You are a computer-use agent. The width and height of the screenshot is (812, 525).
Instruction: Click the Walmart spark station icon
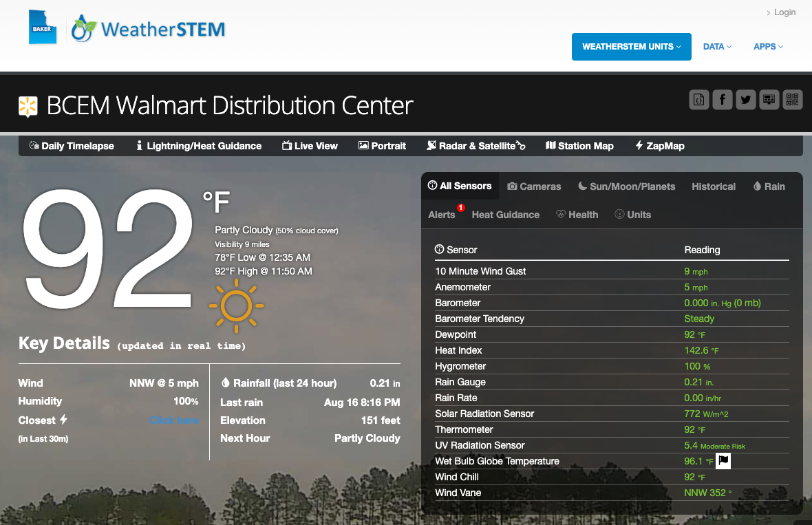coord(28,106)
